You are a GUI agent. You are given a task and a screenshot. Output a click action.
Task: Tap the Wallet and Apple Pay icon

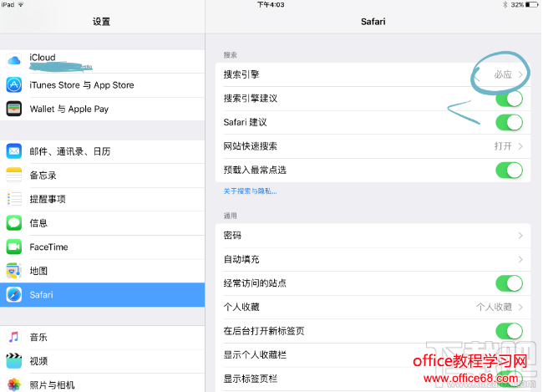point(14,109)
